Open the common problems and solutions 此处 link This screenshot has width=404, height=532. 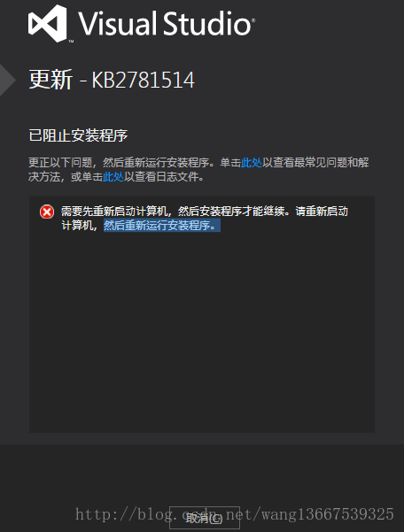[x=252, y=163]
